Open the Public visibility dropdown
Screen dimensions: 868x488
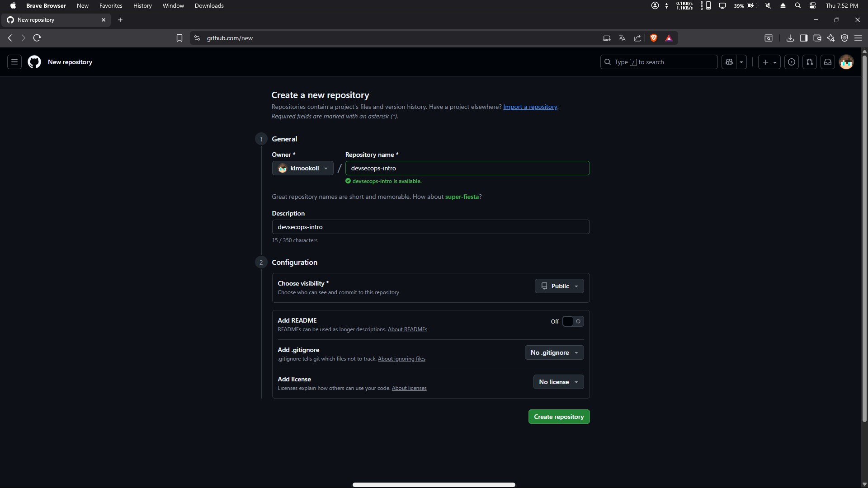559,286
